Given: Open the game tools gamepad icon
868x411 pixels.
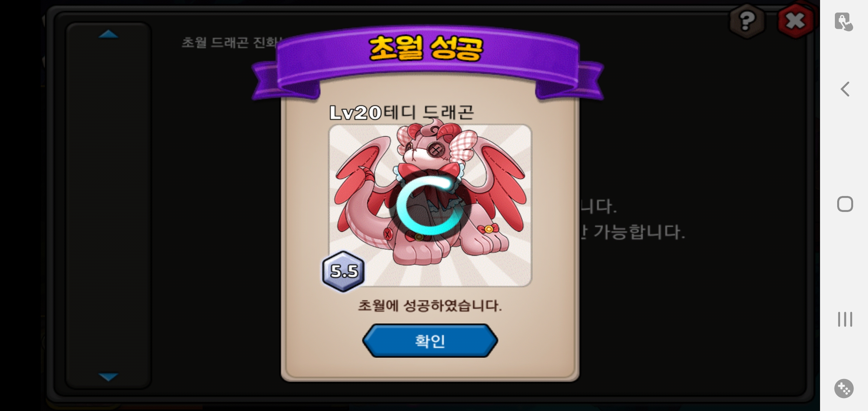Looking at the screenshot, I should point(844,389).
